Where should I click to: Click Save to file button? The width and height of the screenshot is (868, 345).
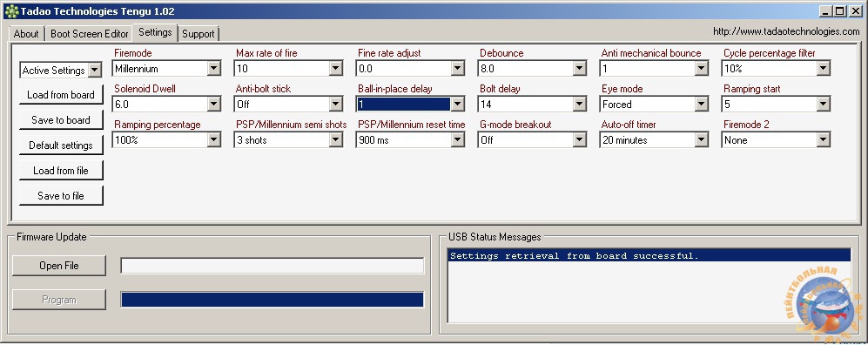61,196
